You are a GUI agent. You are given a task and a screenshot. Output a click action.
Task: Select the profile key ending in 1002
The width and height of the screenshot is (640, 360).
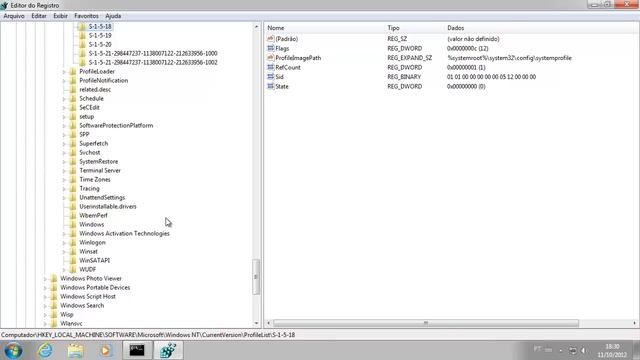pos(153,62)
